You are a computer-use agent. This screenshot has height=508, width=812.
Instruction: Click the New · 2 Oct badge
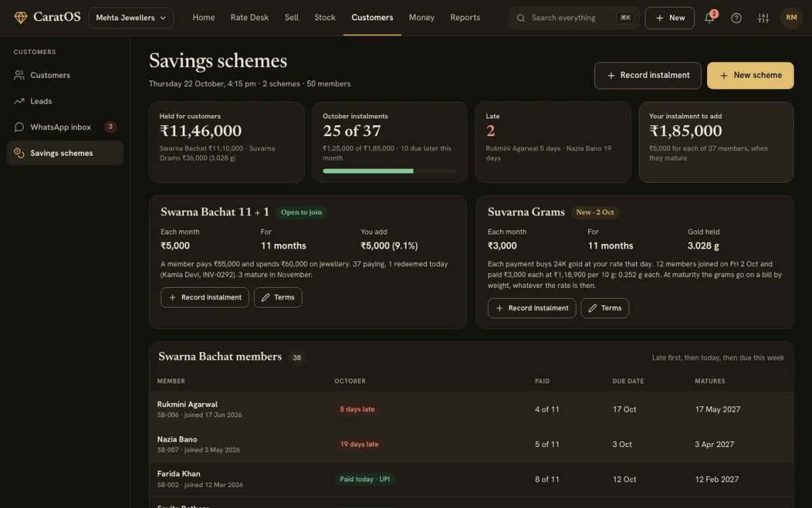[595, 212]
